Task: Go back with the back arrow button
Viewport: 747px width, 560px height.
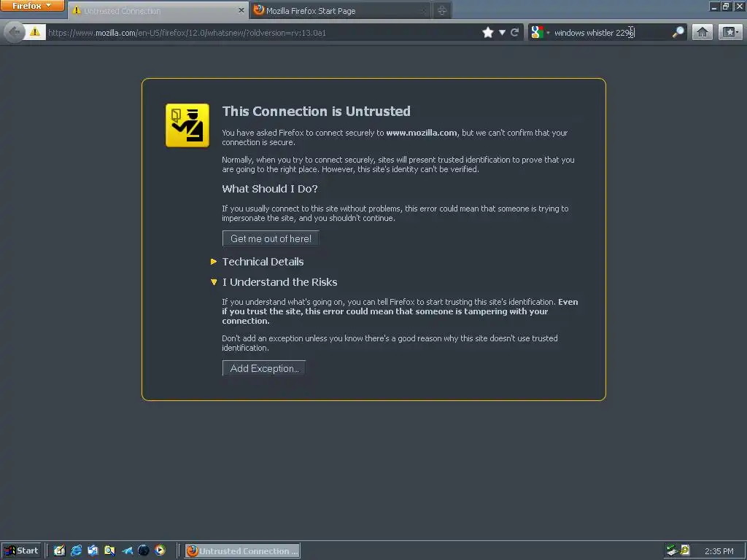Action: tap(15, 32)
